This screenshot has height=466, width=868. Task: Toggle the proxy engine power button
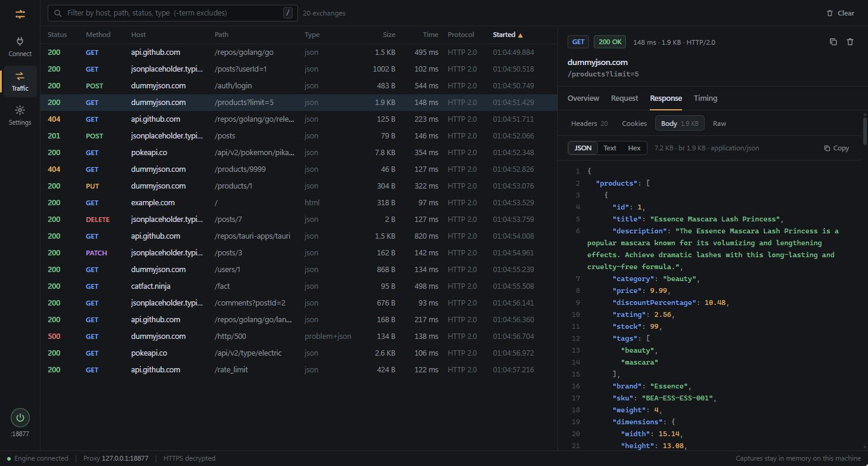coord(20,418)
